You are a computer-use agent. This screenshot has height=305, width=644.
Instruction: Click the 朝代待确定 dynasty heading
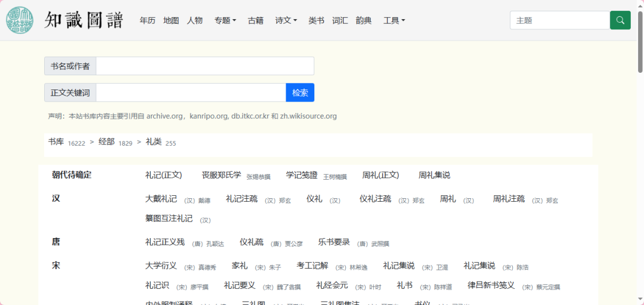coord(72,175)
